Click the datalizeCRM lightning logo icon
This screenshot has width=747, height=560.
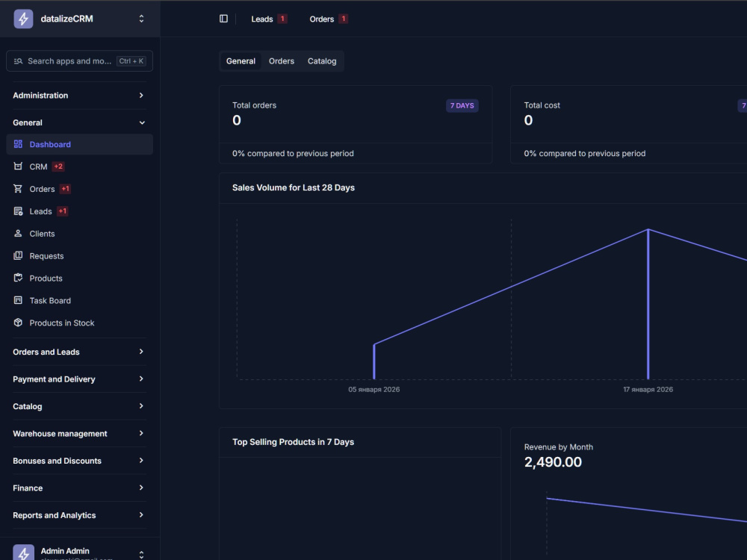(x=23, y=19)
